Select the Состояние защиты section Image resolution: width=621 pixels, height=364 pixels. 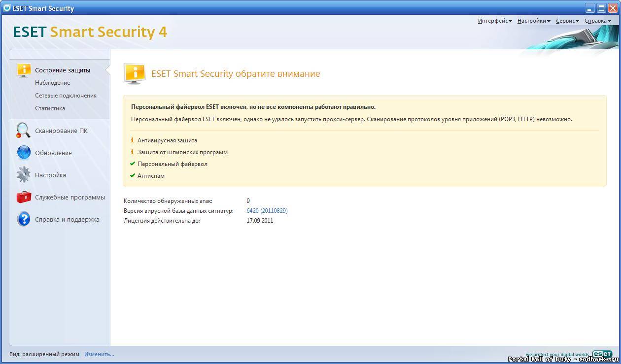pos(63,70)
